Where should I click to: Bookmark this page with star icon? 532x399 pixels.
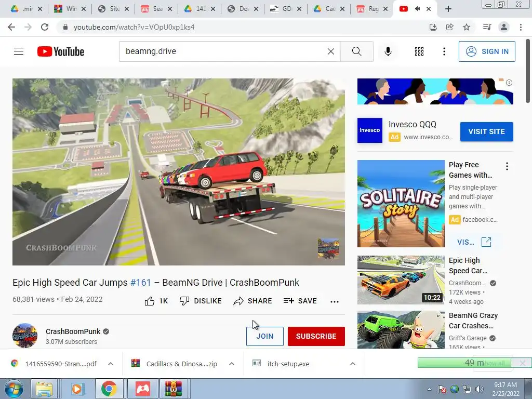click(x=467, y=27)
